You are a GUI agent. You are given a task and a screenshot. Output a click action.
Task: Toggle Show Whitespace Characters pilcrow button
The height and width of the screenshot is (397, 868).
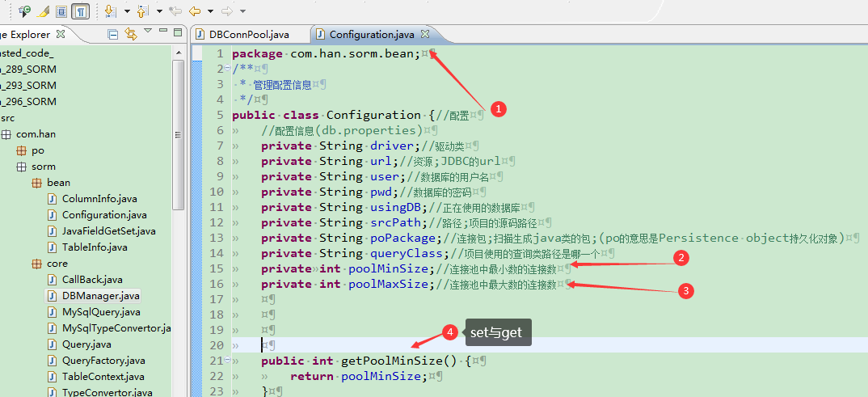[81, 11]
